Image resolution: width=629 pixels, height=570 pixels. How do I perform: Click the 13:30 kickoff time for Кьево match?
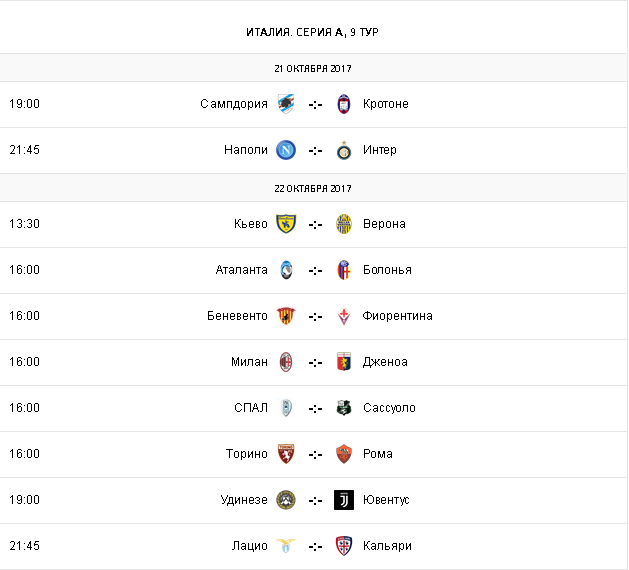click(x=24, y=224)
